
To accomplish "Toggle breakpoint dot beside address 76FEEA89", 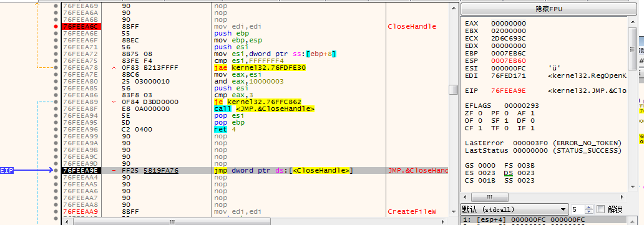I will click(56, 102).
